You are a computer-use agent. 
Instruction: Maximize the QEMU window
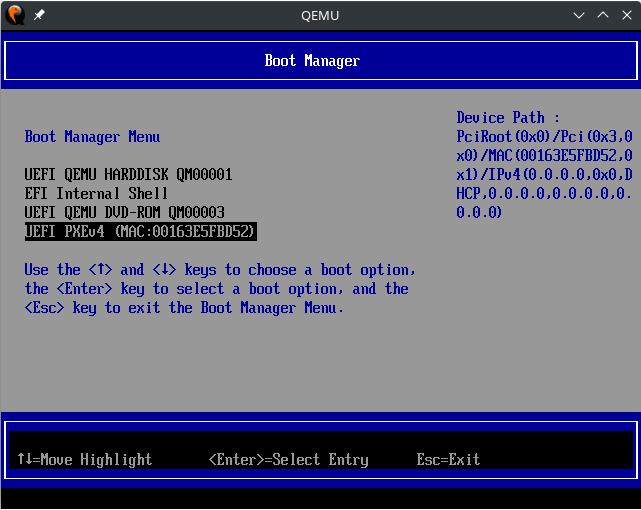point(603,16)
